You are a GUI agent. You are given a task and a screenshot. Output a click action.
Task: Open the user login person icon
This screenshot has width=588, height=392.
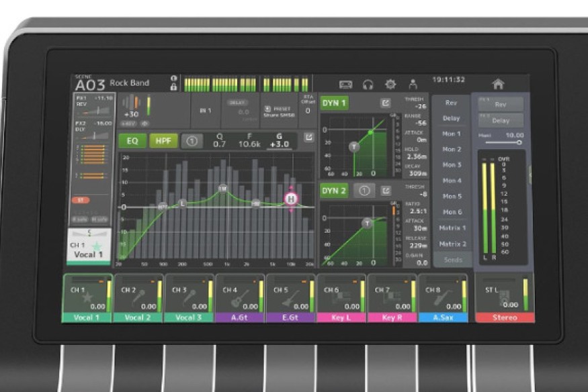click(x=413, y=85)
